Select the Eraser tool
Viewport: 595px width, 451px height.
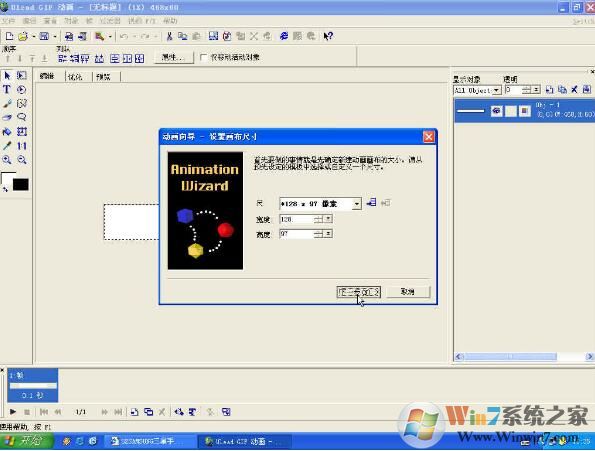tap(7, 117)
